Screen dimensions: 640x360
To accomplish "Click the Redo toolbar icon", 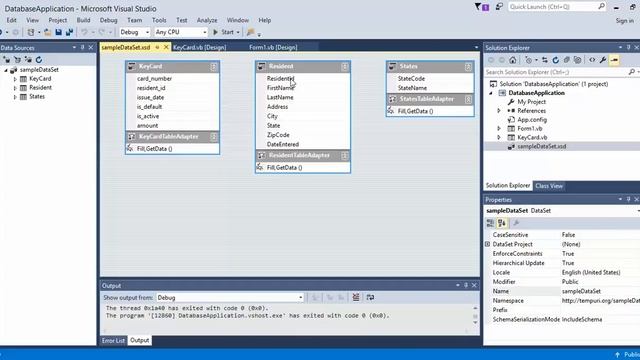I will coord(101,32).
